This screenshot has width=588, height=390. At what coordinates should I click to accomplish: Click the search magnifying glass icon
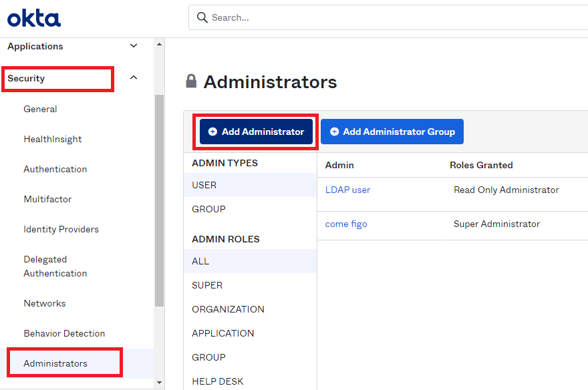[202, 17]
